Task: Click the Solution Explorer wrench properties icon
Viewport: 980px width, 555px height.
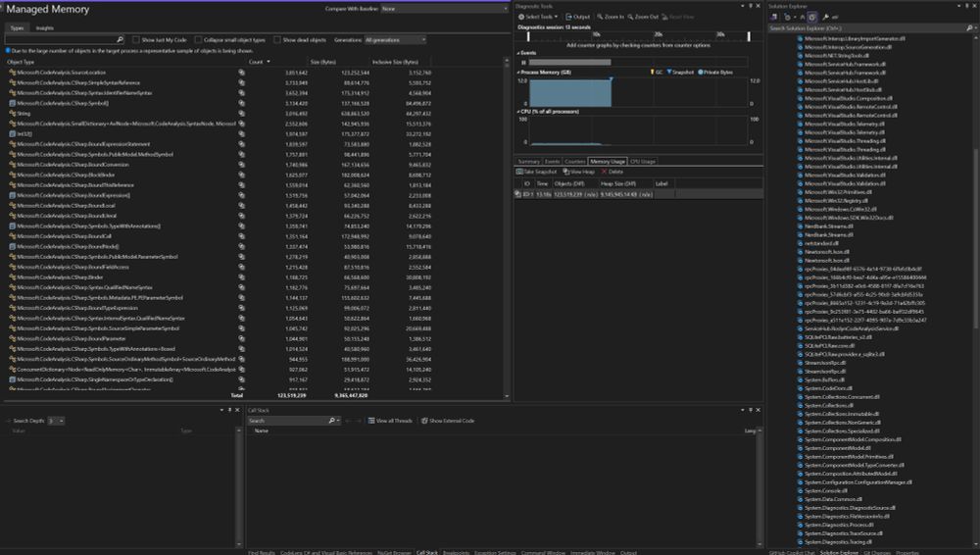Action: pos(825,17)
